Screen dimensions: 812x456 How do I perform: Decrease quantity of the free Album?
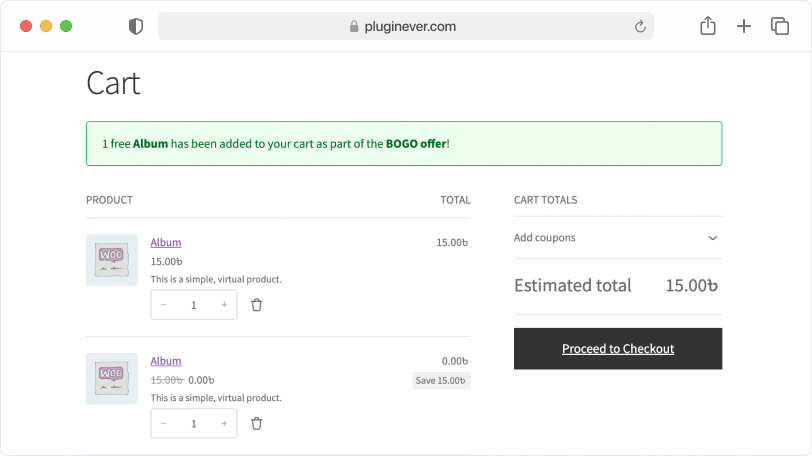point(164,423)
